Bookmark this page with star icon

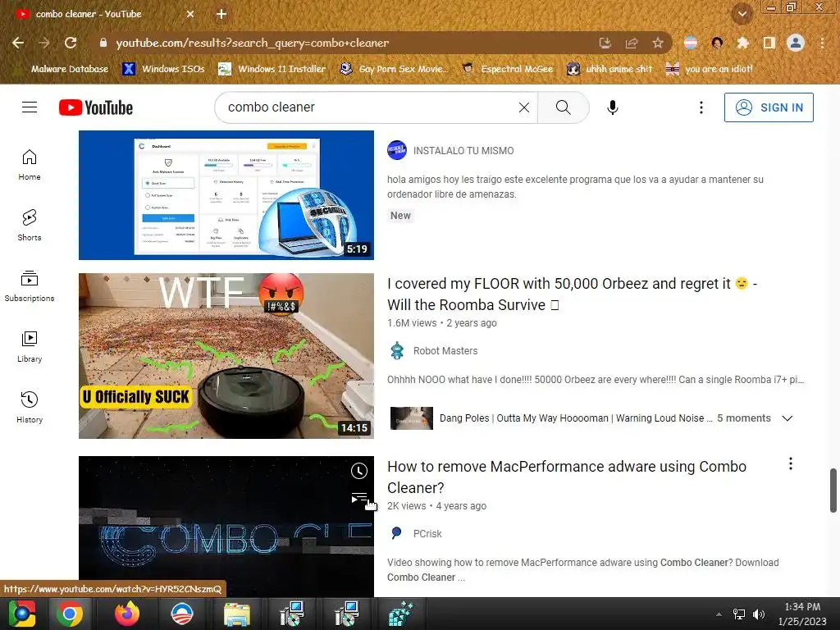pos(658,43)
